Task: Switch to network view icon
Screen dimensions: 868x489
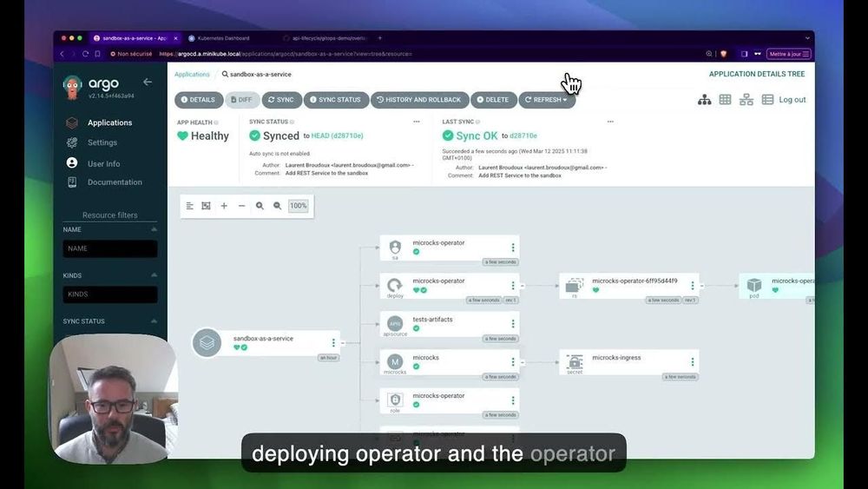Action: tap(746, 100)
